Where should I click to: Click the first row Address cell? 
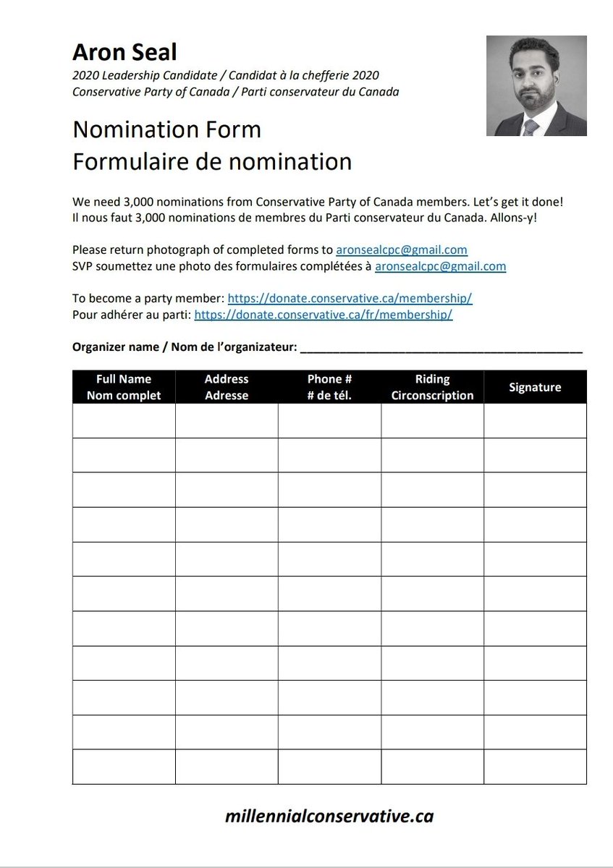click(227, 421)
